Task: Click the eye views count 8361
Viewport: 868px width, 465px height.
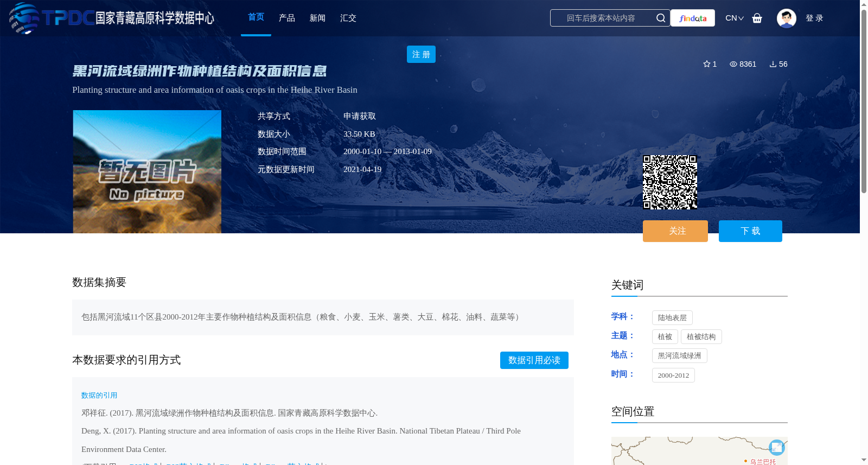Action: [x=743, y=64]
